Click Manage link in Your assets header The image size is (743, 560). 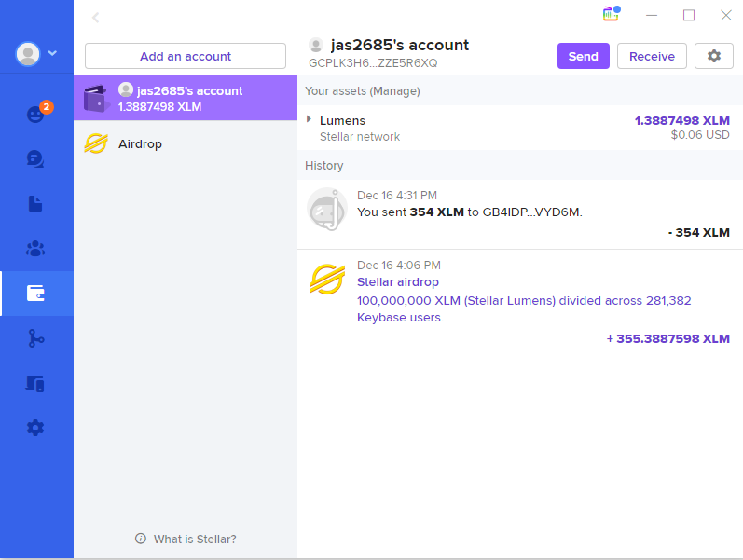tap(394, 91)
